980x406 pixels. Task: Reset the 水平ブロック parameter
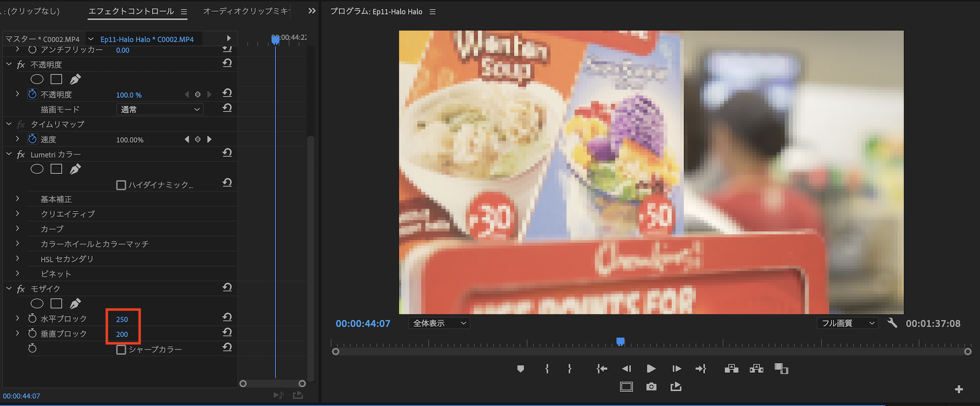227,317
